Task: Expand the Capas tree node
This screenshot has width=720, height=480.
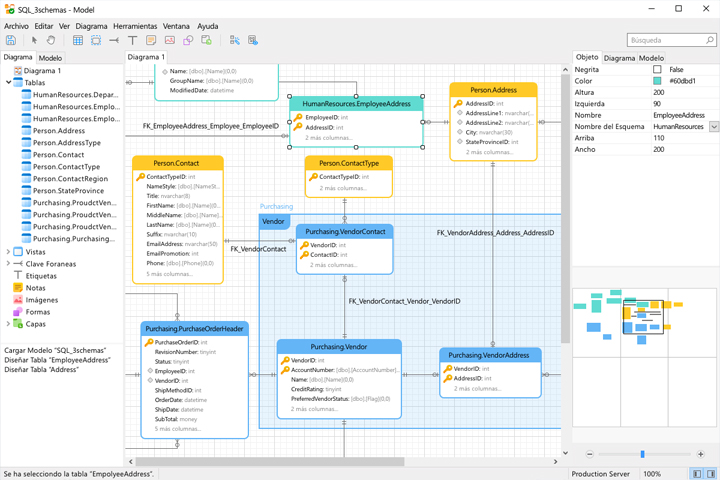Action: [8, 324]
